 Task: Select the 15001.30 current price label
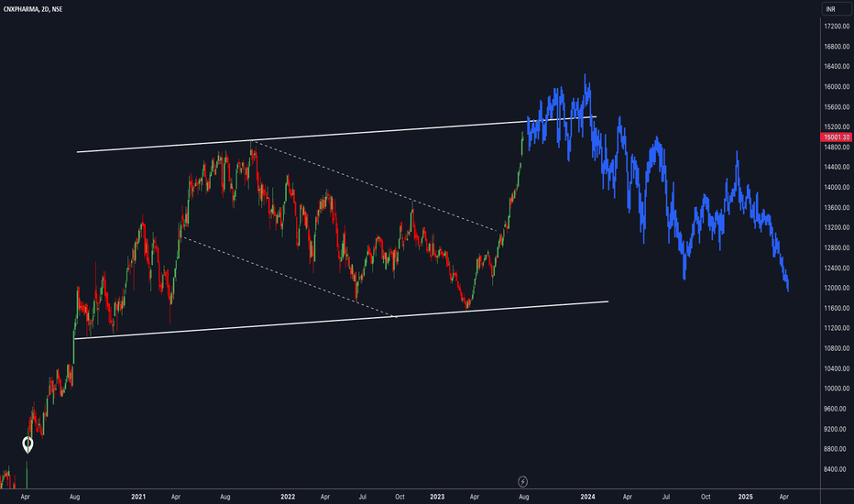tap(836, 137)
